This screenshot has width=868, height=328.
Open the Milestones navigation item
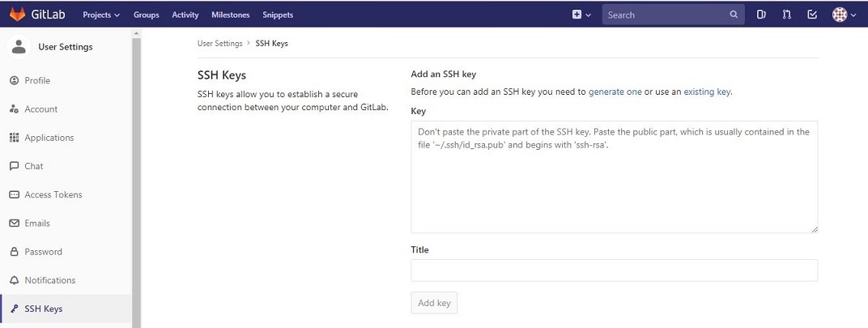pos(230,15)
